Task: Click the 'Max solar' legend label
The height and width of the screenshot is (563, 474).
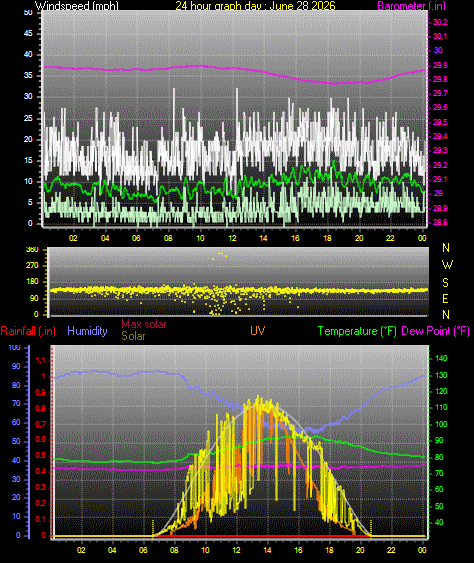Action: 144,324
